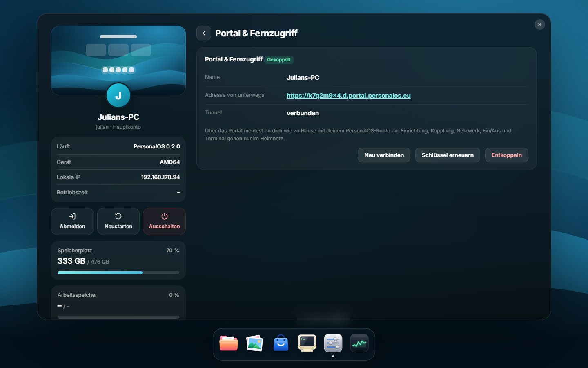Click the 'Portal & Fernzugriff' page heading

point(256,33)
